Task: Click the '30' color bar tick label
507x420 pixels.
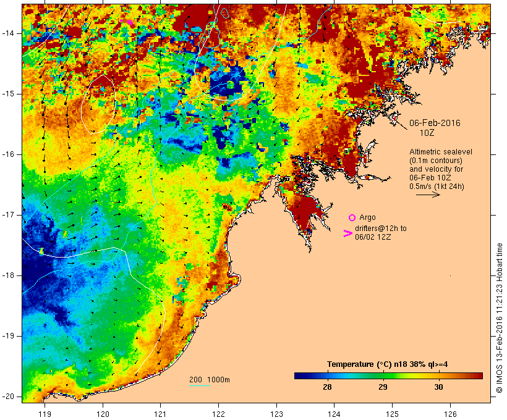Action: click(x=438, y=387)
